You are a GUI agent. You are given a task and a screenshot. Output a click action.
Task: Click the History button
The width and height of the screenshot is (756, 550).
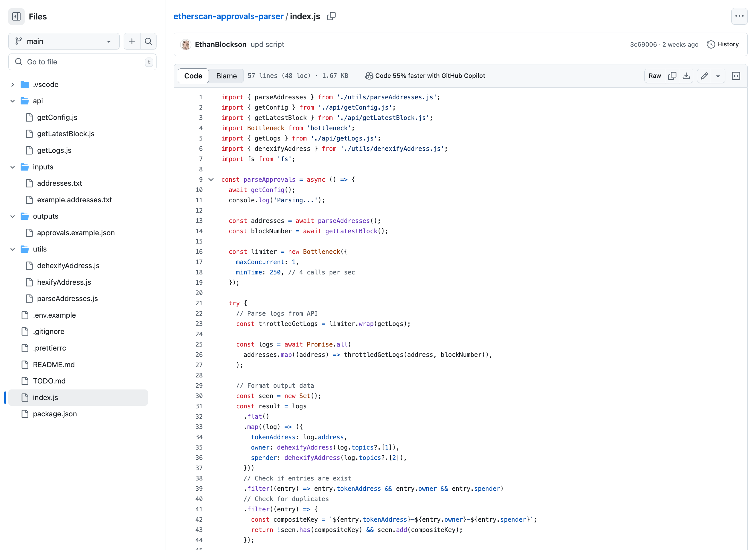tap(723, 44)
